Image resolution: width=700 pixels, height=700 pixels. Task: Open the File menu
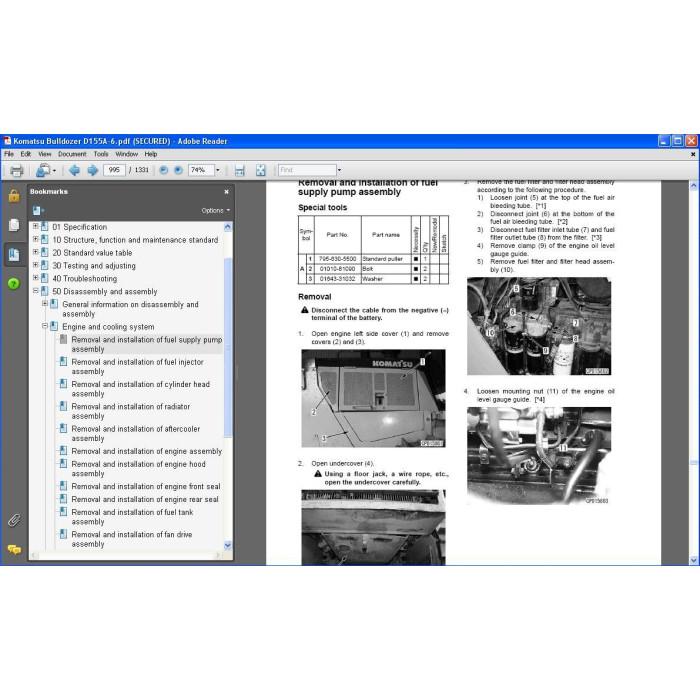pyautogui.click(x=9, y=154)
